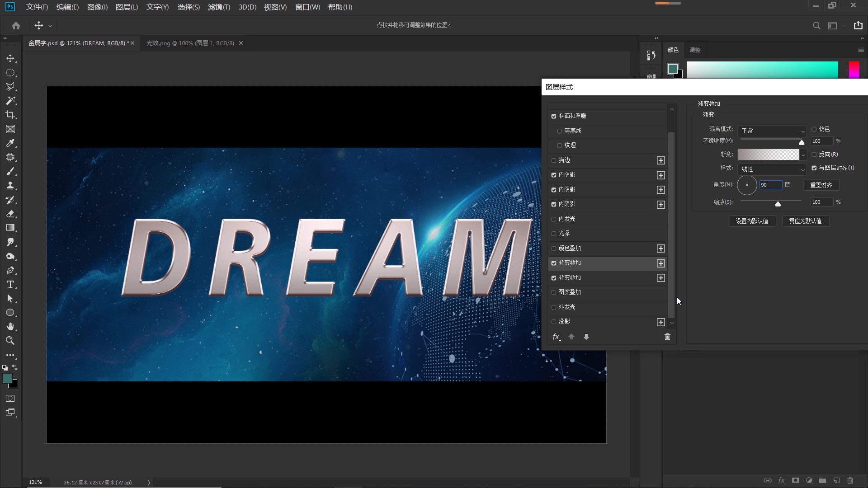Enable the Outer Glow (外发光) checkbox
Image resolution: width=868 pixels, height=488 pixels.
tap(554, 307)
